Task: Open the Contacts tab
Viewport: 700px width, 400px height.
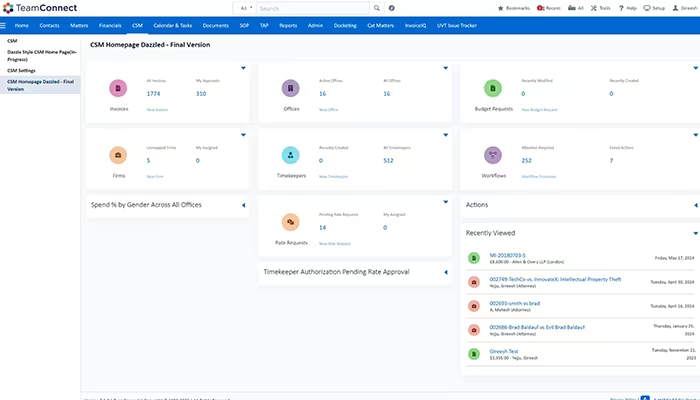Action: tap(50, 25)
